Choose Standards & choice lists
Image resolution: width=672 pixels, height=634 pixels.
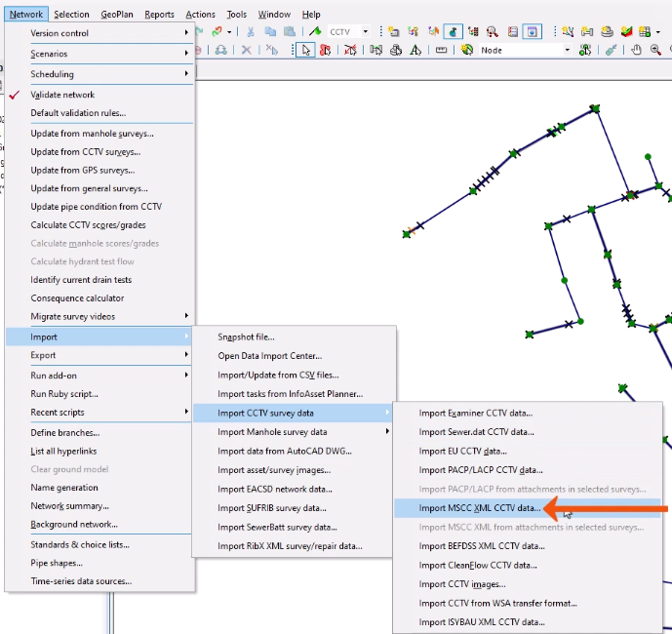click(99, 545)
